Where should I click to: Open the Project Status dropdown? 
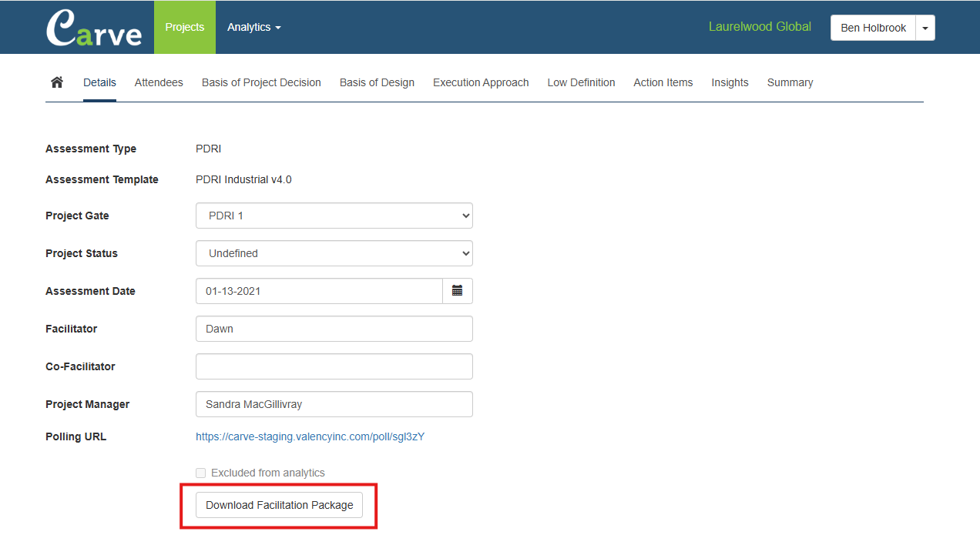(x=334, y=253)
